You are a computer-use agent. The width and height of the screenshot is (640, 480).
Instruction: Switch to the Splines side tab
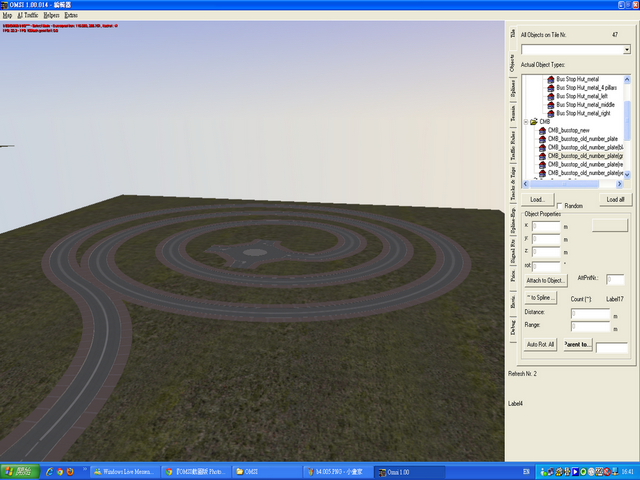pos(513,85)
